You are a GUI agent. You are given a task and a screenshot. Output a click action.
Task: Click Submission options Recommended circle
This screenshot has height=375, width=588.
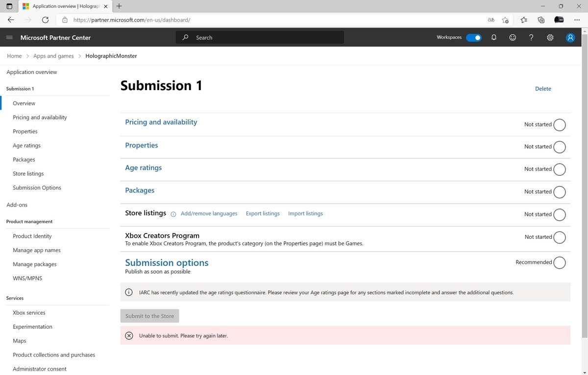pyautogui.click(x=560, y=263)
